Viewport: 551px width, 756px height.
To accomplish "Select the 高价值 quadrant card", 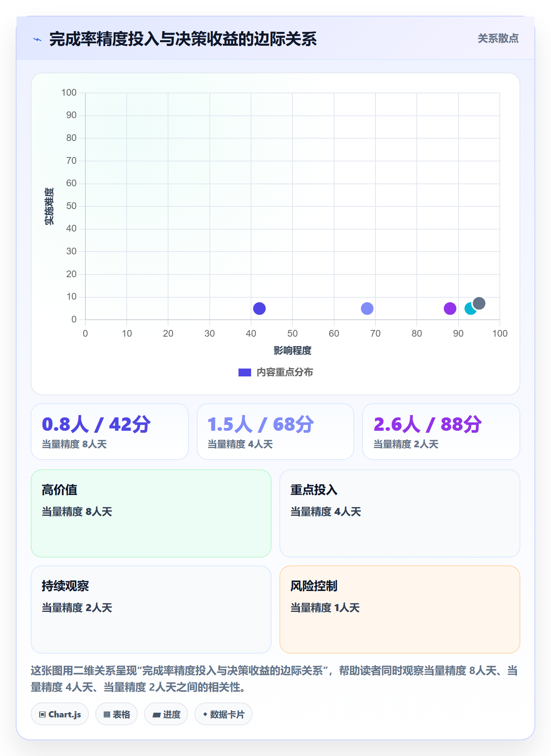I will click(151, 513).
